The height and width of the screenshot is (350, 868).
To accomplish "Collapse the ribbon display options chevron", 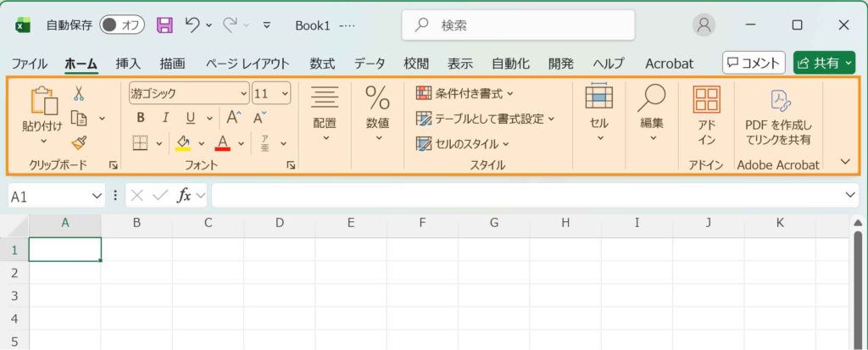I will [845, 162].
